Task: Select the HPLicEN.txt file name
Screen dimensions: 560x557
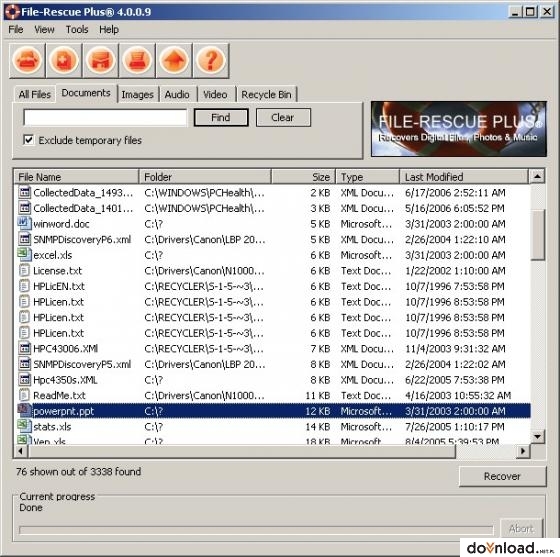Action: coord(59,286)
